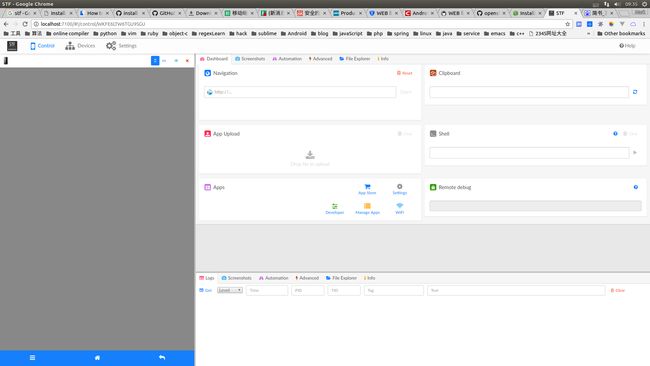Open the Devices section in STF header
Image resolution: width=650 pixels, height=366 pixels.
[80, 46]
